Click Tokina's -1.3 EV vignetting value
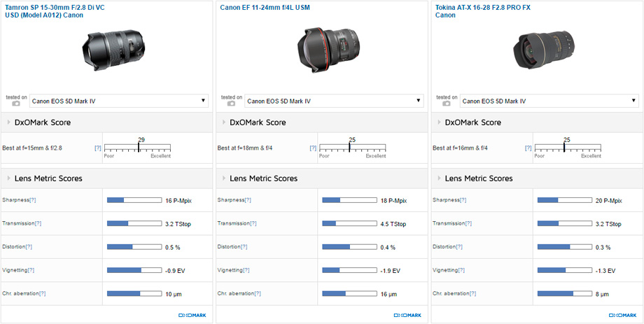The height and width of the screenshot is (324, 644). coord(605,271)
